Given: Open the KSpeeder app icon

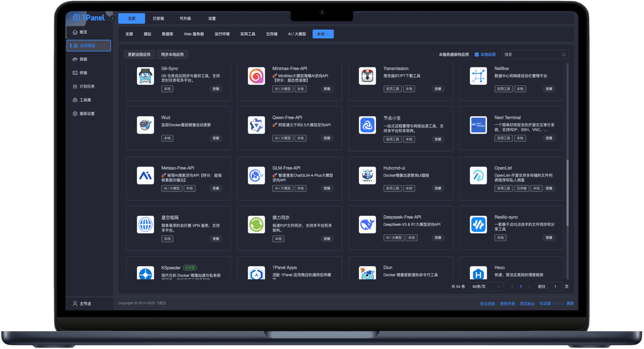Looking at the screenshot, I should [145, 273].
